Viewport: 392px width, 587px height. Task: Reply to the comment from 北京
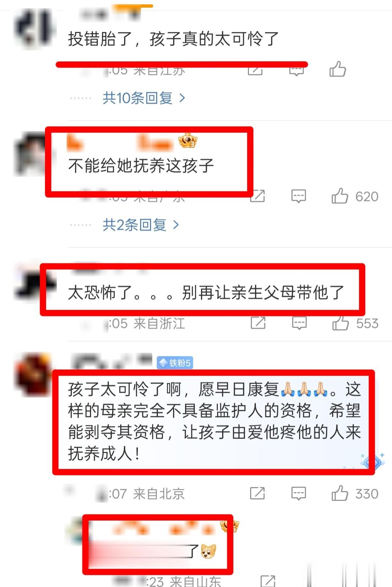(x=299, y=493)
